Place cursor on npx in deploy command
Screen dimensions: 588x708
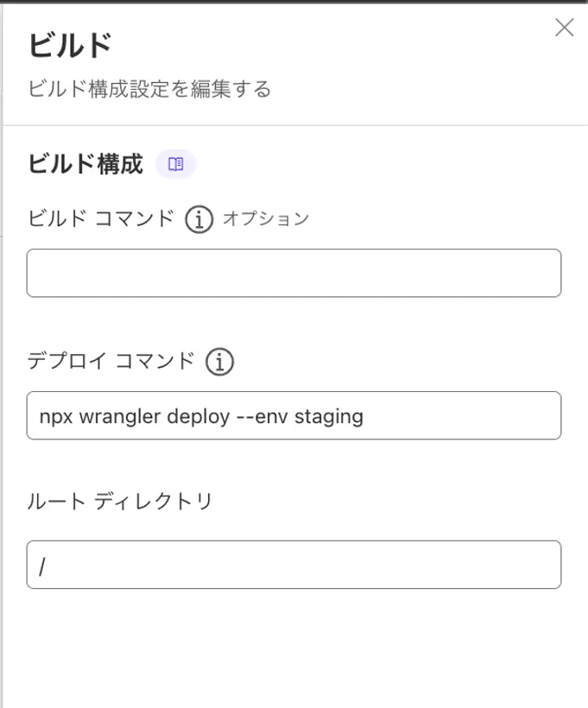[56, 417]
